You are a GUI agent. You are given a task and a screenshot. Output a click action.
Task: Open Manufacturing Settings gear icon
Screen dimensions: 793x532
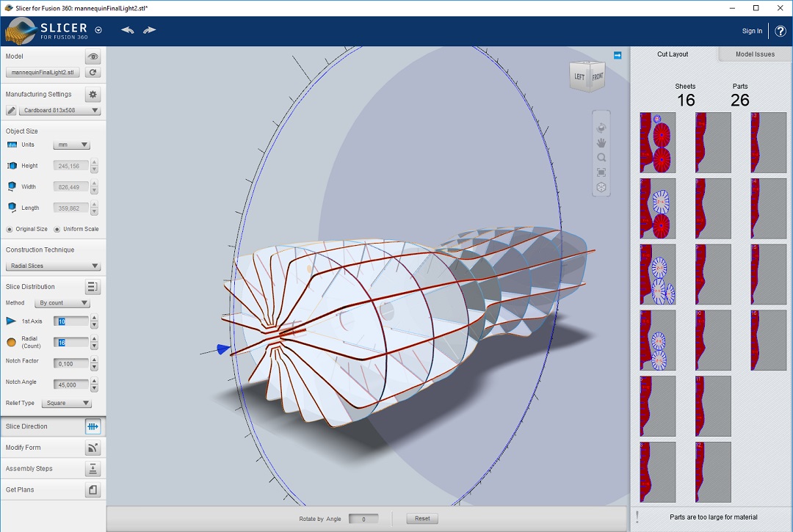[x=93, y=95]
